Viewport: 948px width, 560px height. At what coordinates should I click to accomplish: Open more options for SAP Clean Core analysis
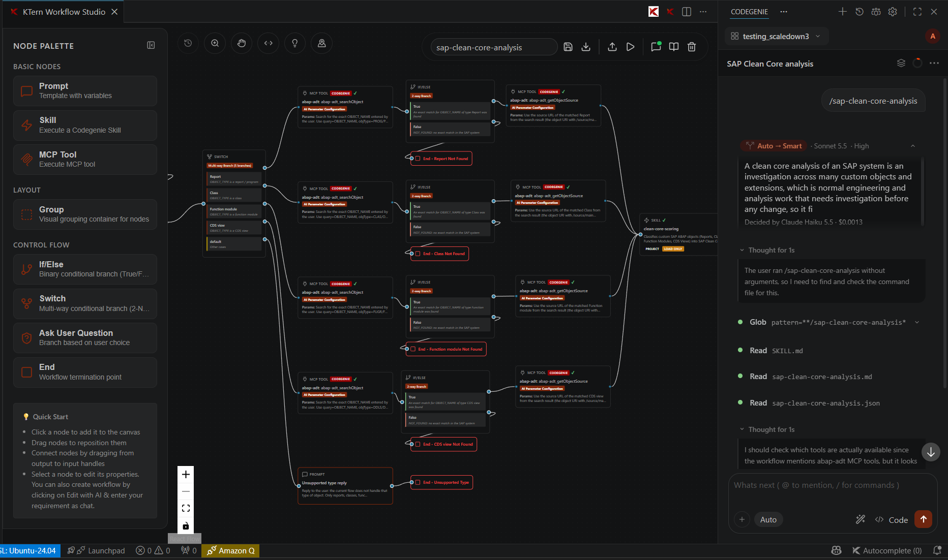coord(934,63)
